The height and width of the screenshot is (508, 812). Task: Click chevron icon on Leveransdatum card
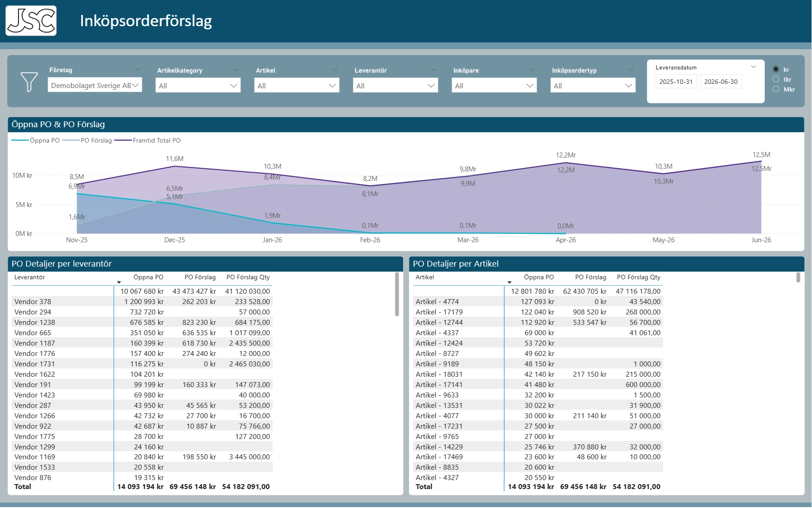[753, 67]
